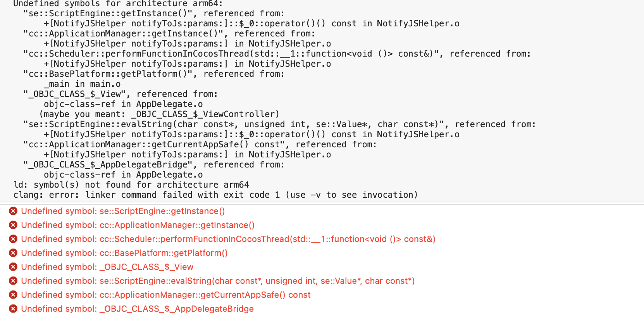
Task: Select Undefined symbol cc::ApplicationManager::getInstance() error text
Action: pyautogui.click(x=138, y=225)
